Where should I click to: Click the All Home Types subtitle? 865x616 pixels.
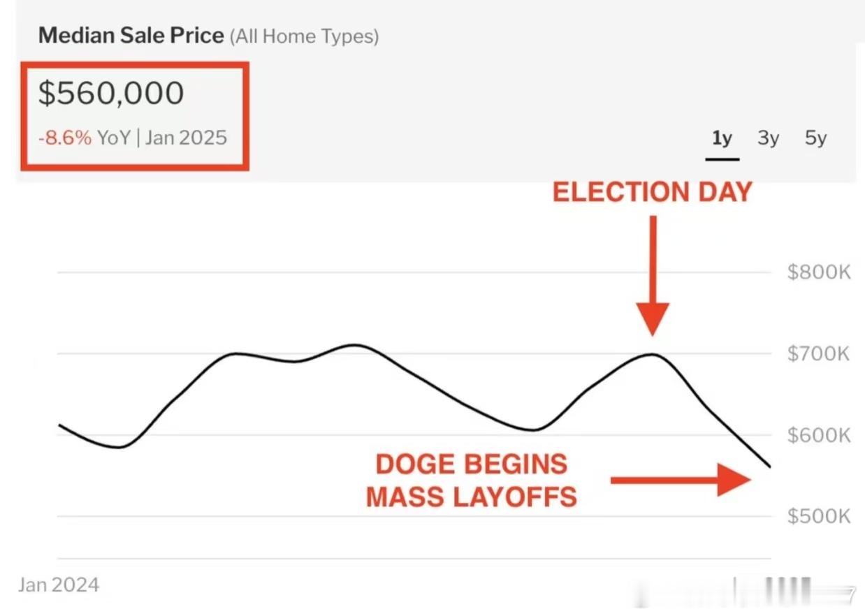pos(304,36)
